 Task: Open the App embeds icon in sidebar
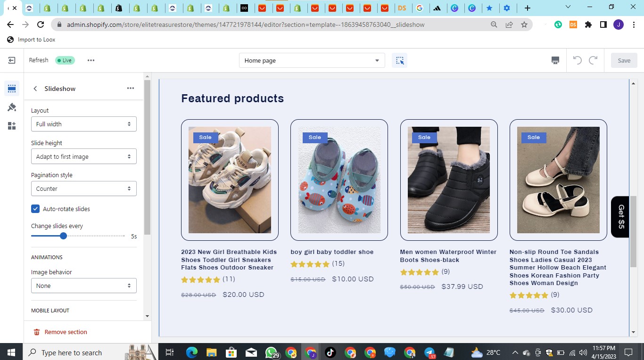click(x=12, y=126)
